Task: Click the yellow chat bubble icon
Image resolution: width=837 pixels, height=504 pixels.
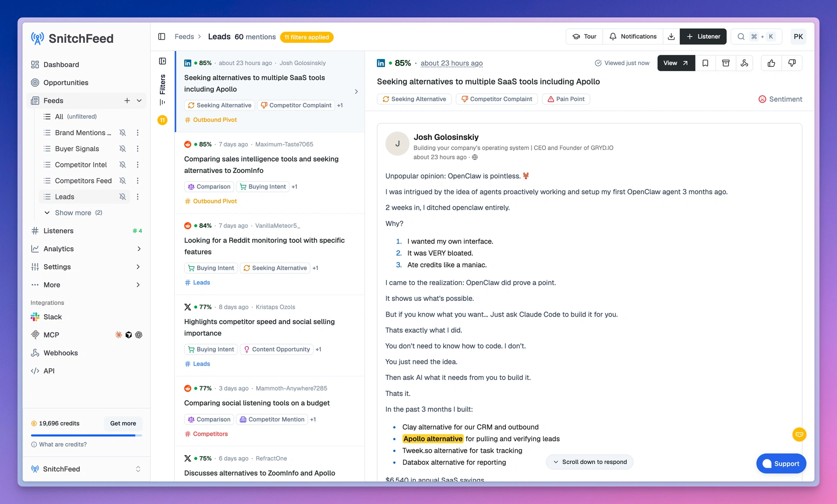Action: [x=799, y=435]
